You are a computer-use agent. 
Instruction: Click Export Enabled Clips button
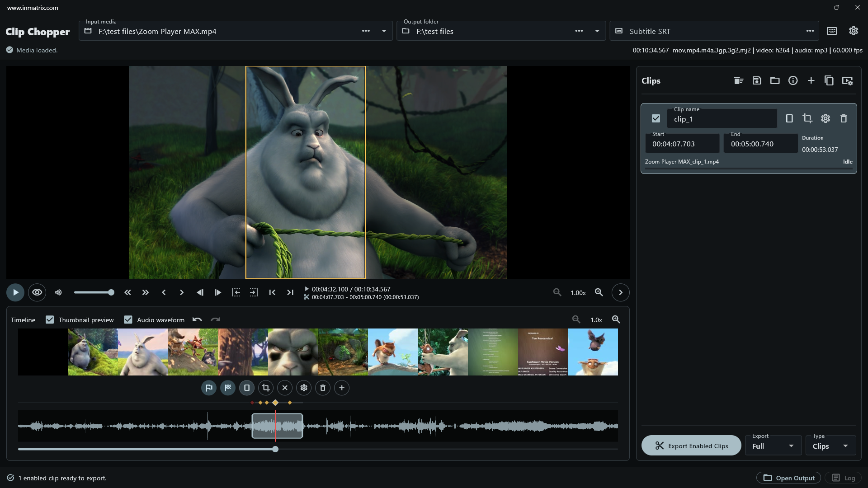tap(691, 446)
